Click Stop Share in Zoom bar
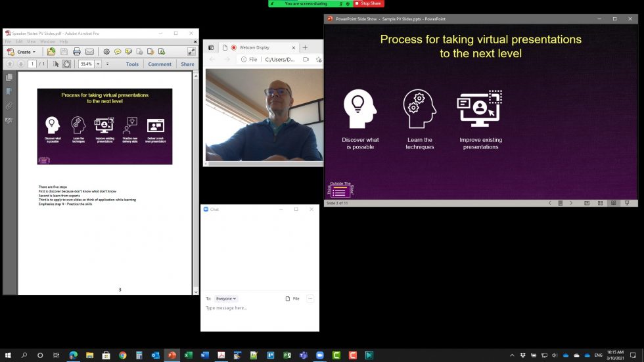Screen dimensions: 644x362 (368, 3)
